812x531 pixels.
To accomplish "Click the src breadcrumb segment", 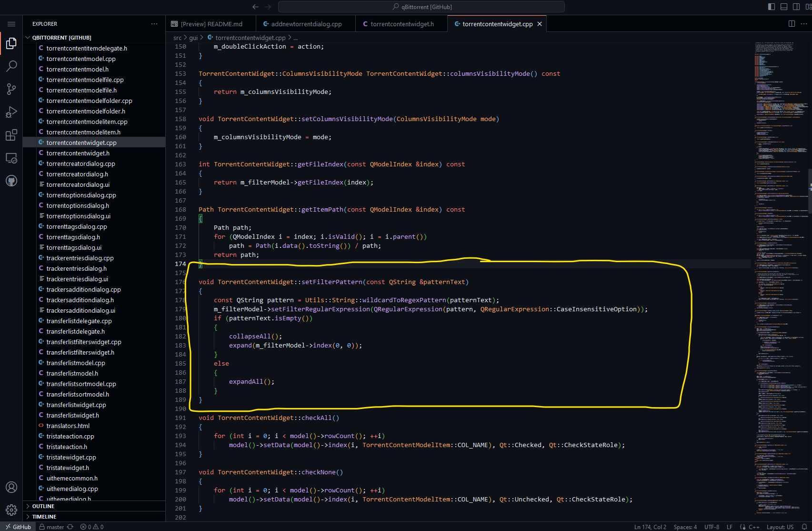I will pyautogui.click(x=177, y=38).
